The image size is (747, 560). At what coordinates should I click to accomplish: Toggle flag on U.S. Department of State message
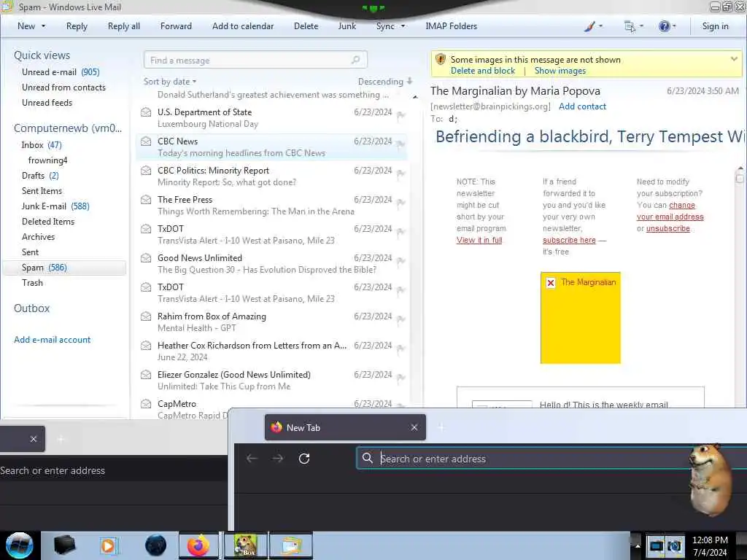tap(400, 114)
